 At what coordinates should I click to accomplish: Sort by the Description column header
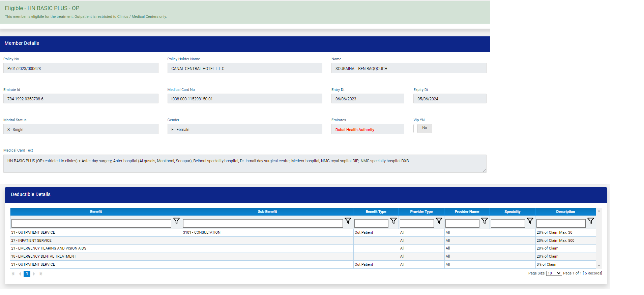tap(565, 212)
